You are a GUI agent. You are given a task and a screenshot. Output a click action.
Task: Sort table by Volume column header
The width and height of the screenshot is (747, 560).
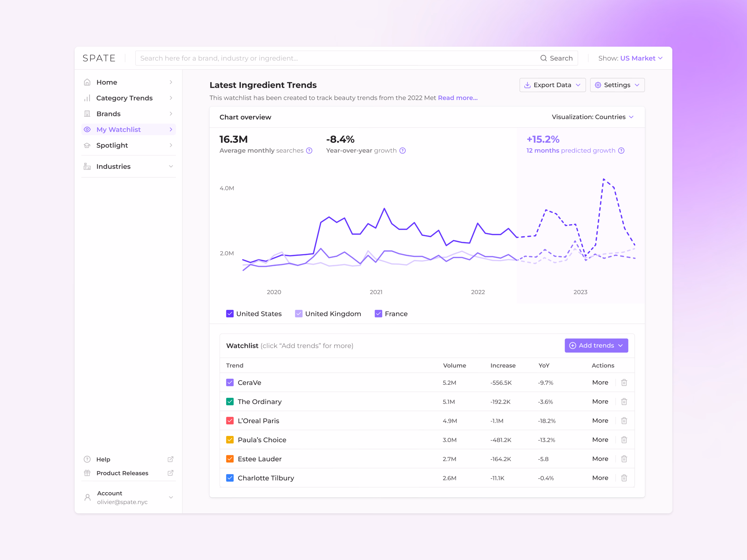(454, 365)
